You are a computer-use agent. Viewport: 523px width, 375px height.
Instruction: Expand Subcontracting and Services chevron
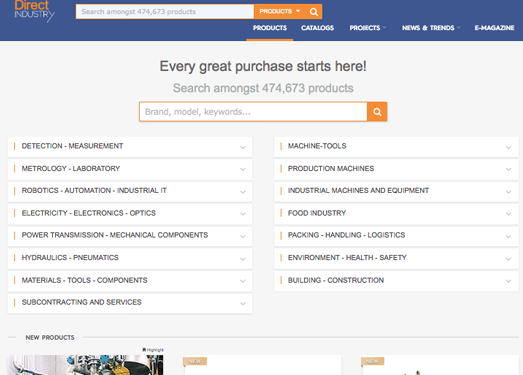point(243,304)
